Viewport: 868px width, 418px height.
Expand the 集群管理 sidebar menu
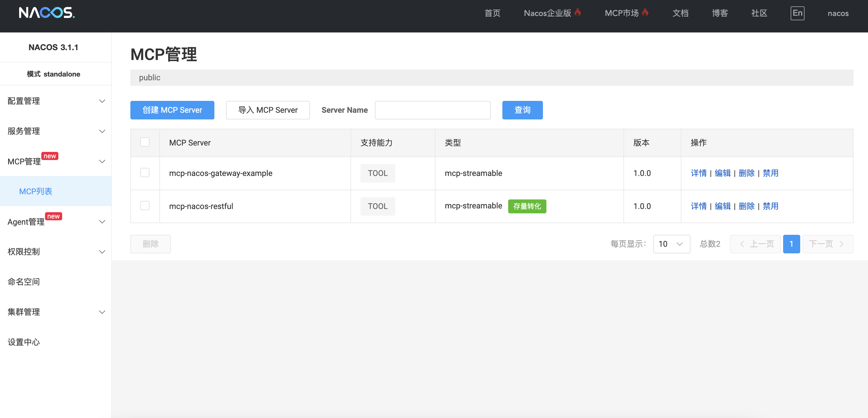coord(56,312)
